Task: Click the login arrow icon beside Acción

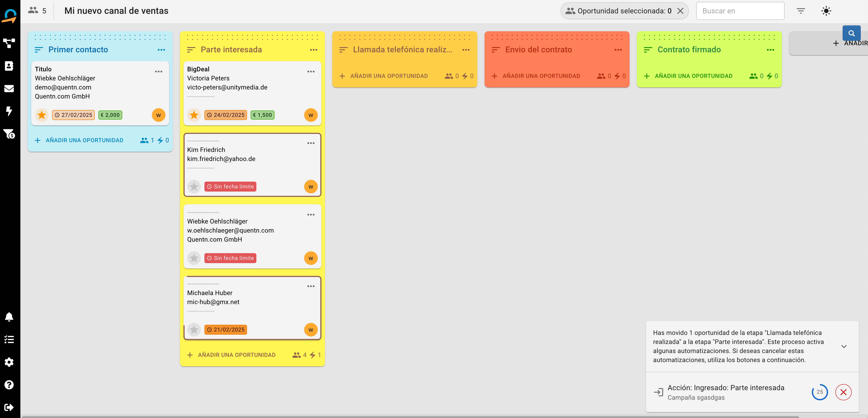Action: tap(658, 392)
